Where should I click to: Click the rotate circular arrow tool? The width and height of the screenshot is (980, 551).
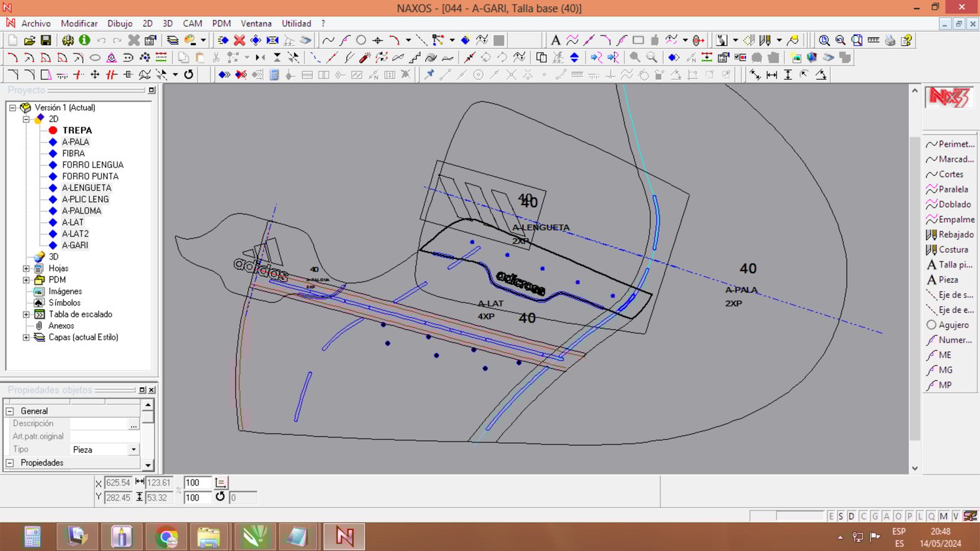(189, 75)
